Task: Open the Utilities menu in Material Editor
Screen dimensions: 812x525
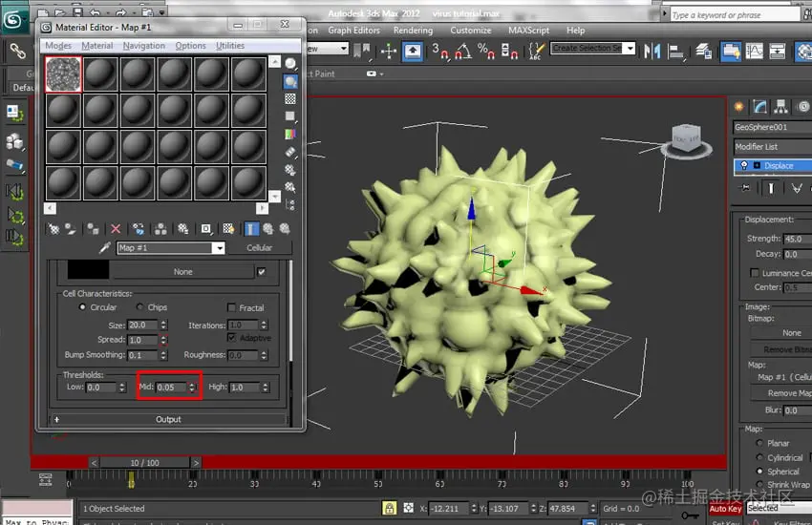Action: [x=230, y=46]
